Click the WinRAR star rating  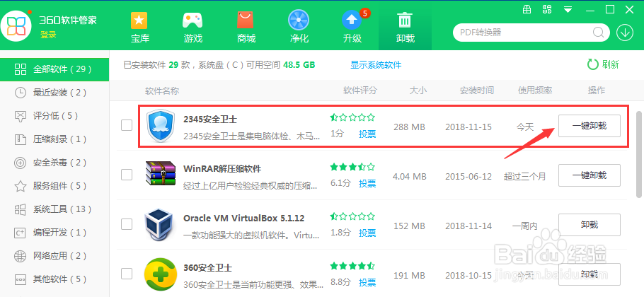pos(352,167)
